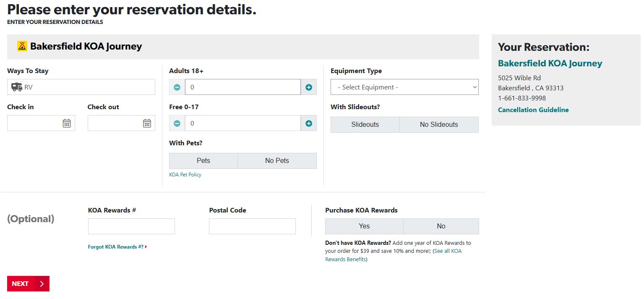Image resolution: width=644 pixels, height=299 pixels.
Task: Click the address 5025 Wible Rd
Action: [x=519, y=78]
